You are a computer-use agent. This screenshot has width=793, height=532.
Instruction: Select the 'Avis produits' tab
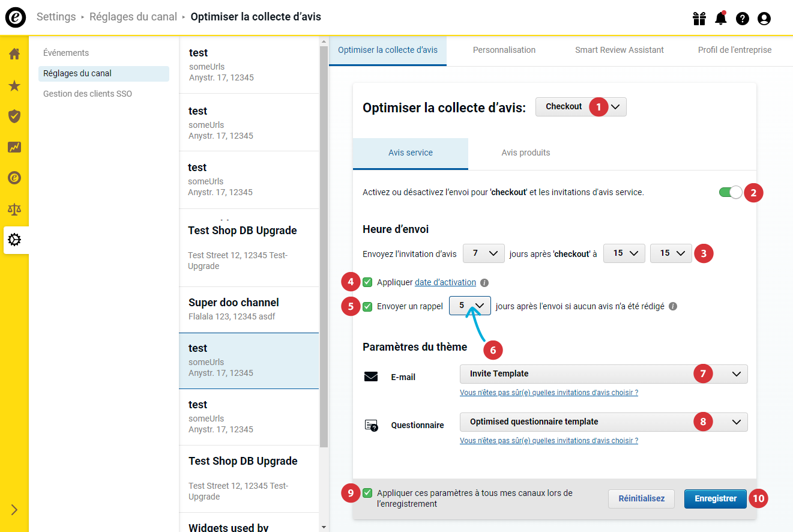tap(525, 153)
